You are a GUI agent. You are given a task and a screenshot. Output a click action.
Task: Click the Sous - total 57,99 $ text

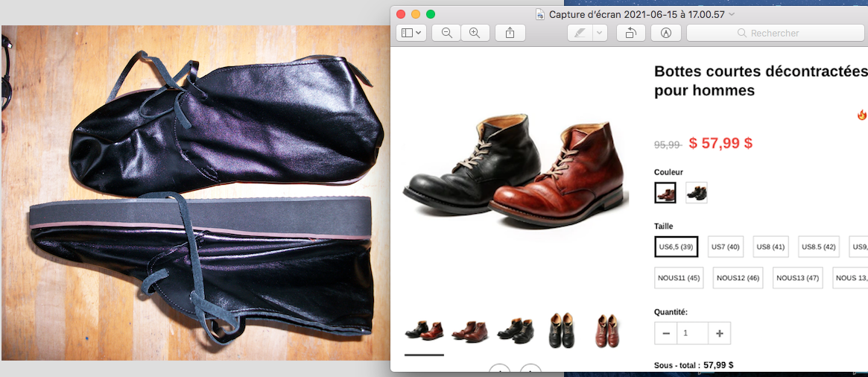694,365
